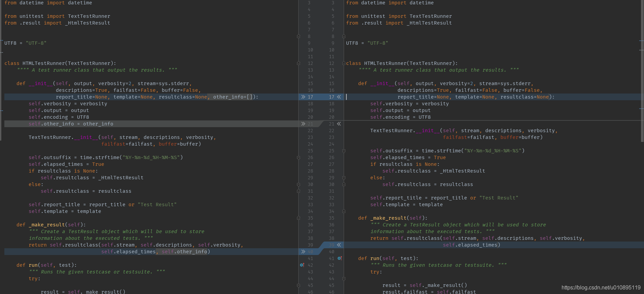Collapse HTMLTestRunner class fold in left pane
Image resolution: width=644 pixels, height=294 pixels.
click(298, 63)
